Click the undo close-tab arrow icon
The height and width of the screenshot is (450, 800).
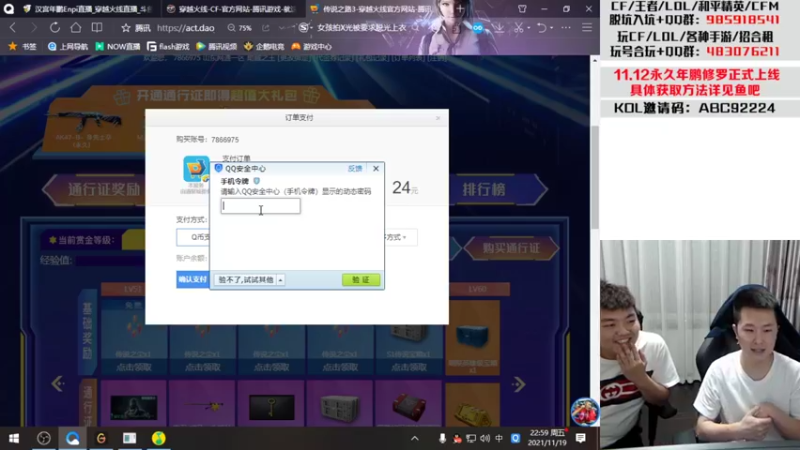541,28
